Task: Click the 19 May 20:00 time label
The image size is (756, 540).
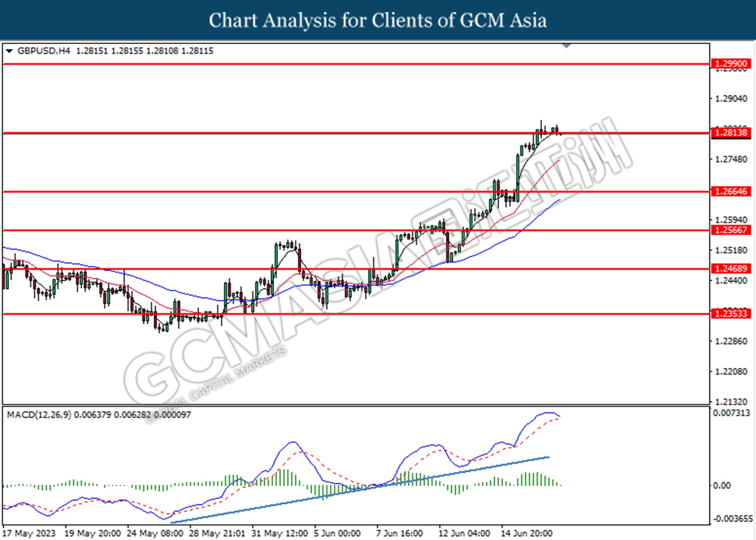Action: [x=93, y=533]
